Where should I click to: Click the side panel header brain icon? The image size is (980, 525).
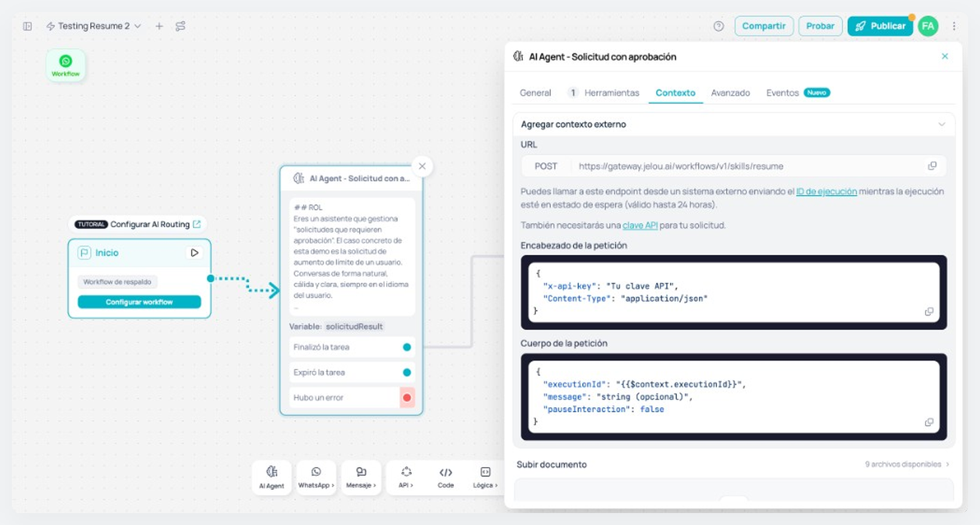[518, 56]
